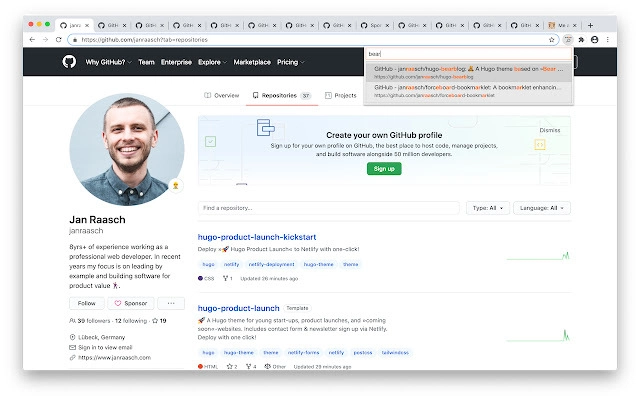
Task: Click in the Find a repository search field
Action: tap(329, 208)
